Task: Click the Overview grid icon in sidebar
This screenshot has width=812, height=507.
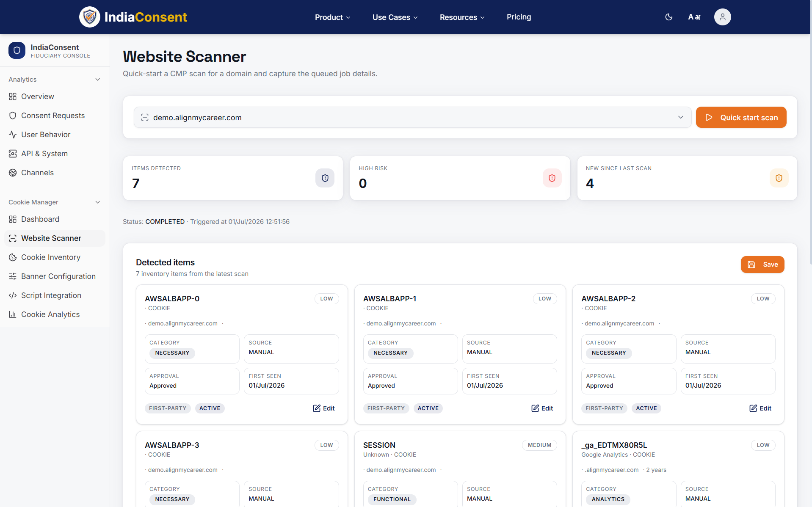Action: (x=13, y=96)
